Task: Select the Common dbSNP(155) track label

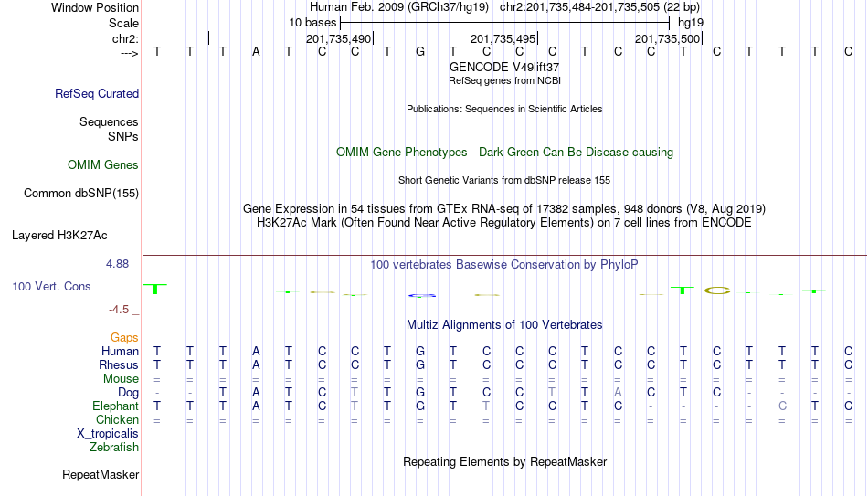Action: 80,194
